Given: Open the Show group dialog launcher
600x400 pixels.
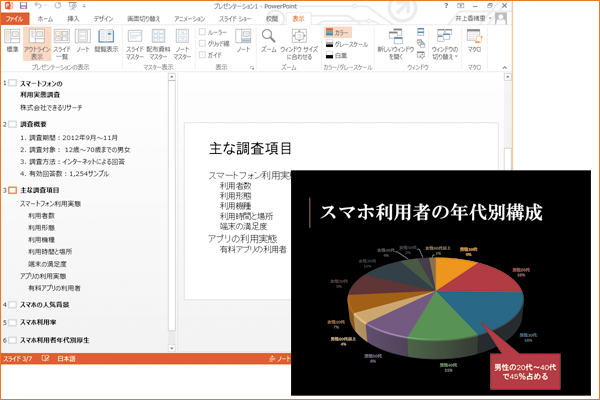Looking at the screenshot, I should 252,68.
